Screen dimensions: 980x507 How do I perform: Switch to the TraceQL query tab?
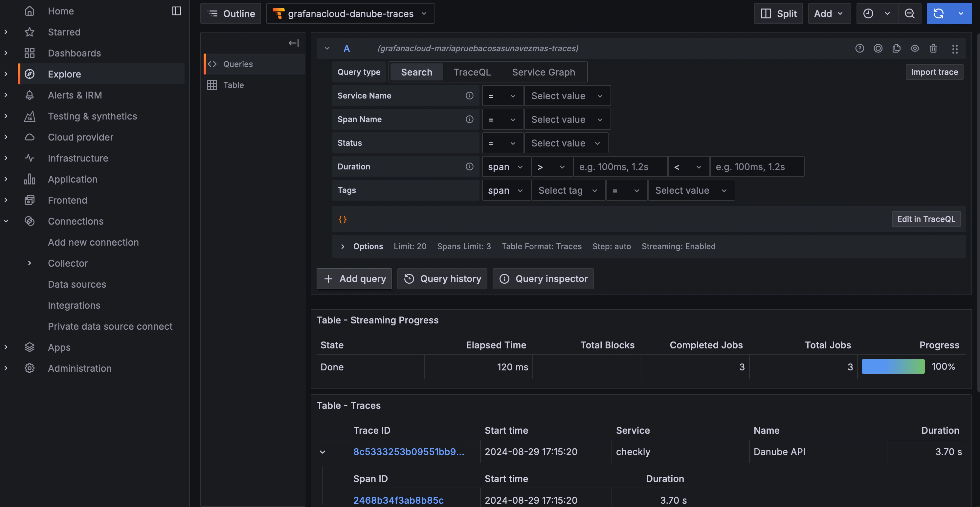[472, 72]
